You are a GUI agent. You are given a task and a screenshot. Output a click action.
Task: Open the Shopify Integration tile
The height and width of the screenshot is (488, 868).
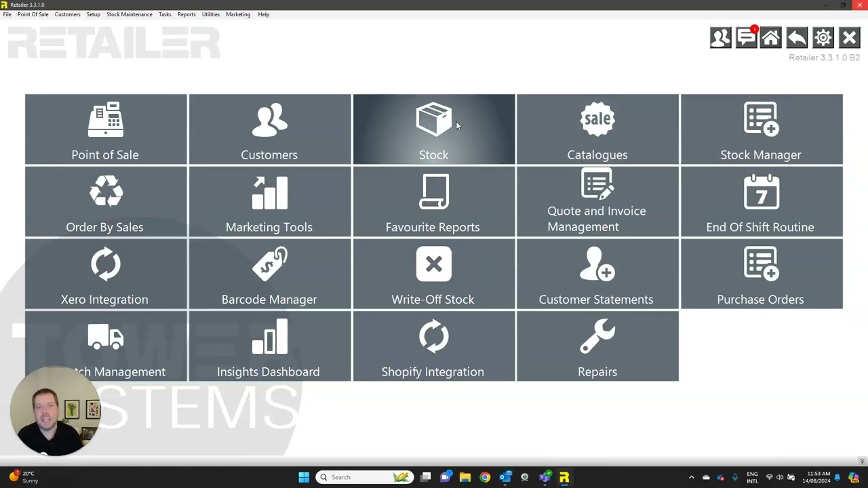point(434,346)
